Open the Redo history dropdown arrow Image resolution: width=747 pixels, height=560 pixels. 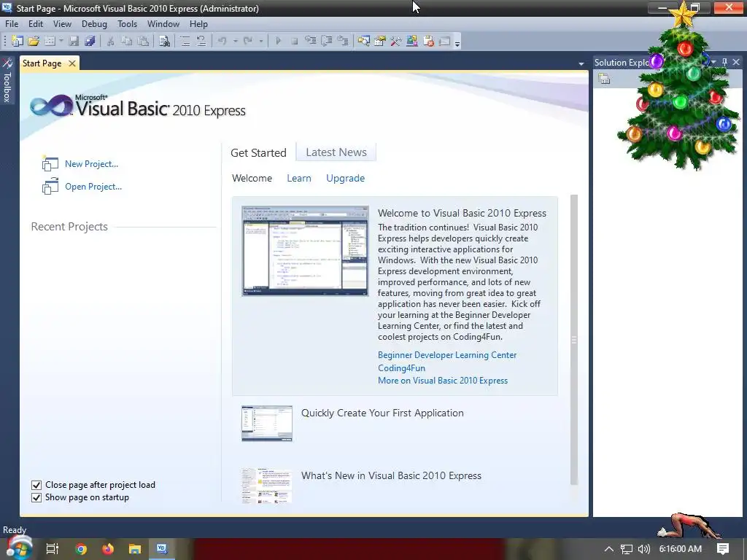(260, 41)
